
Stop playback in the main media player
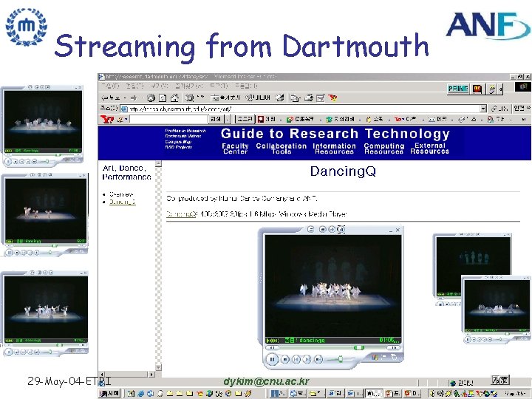[284, 360]
